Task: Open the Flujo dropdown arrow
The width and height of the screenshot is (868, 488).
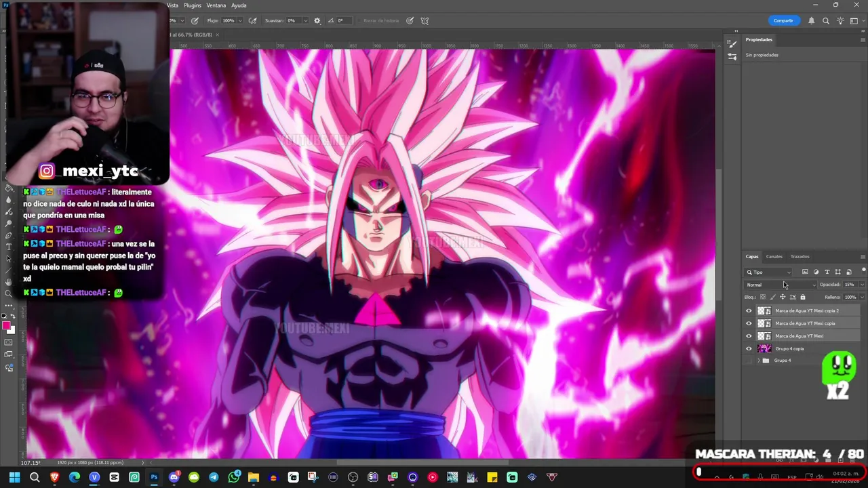Action: point(241,20)
